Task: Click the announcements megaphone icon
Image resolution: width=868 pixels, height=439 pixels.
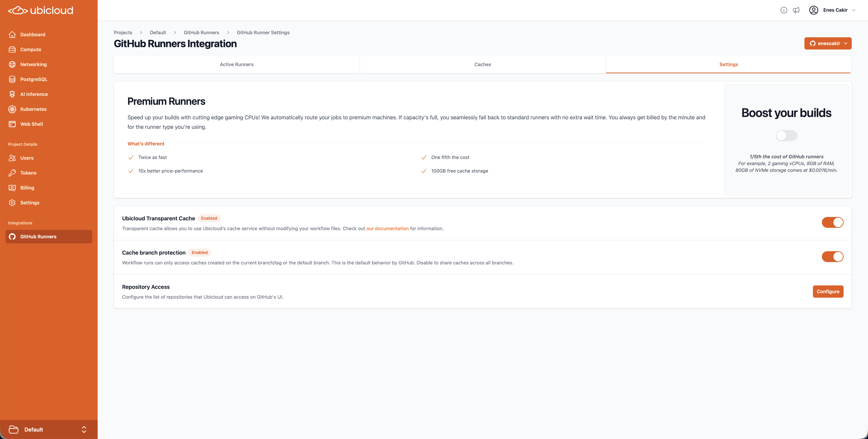Action: (x=796, y=10)
